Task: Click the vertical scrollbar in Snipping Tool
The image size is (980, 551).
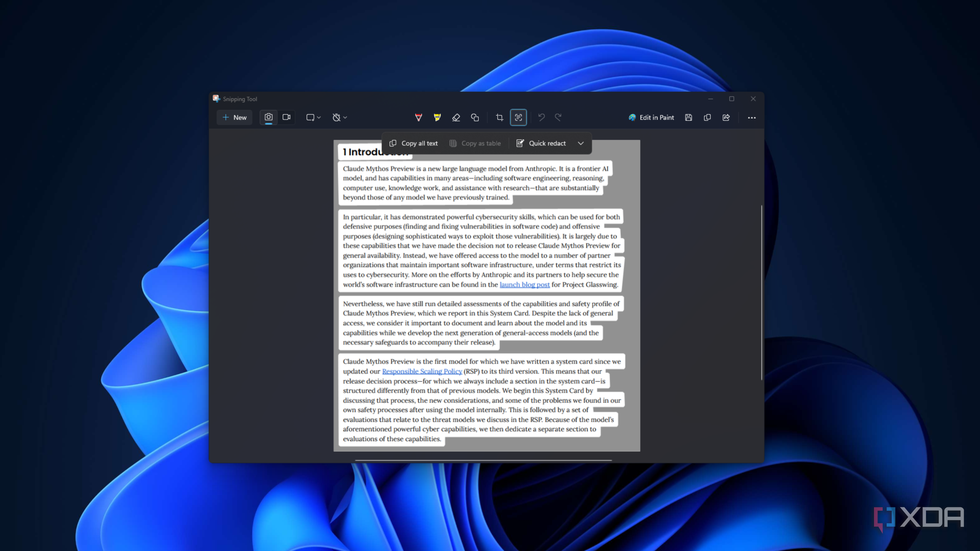Action: click(762, 292)
